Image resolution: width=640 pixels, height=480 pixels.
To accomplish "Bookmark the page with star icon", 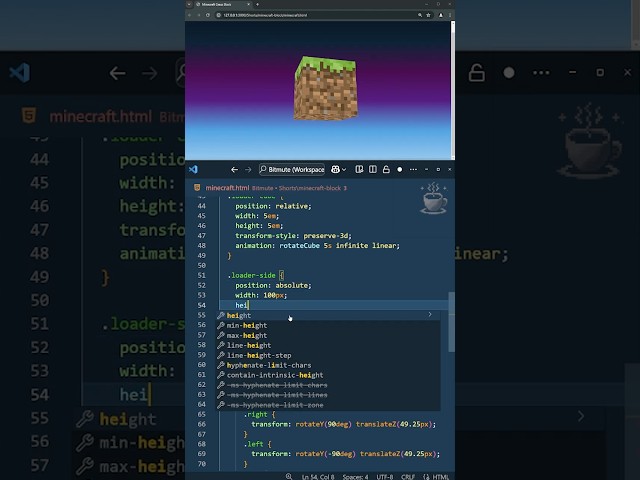I will [428, 15].
